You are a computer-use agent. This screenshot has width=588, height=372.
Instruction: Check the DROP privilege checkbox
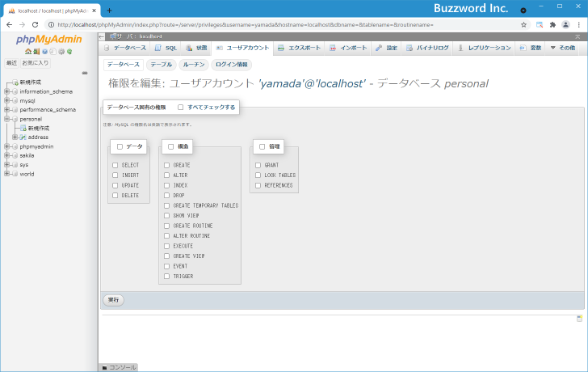pos(167,196)
